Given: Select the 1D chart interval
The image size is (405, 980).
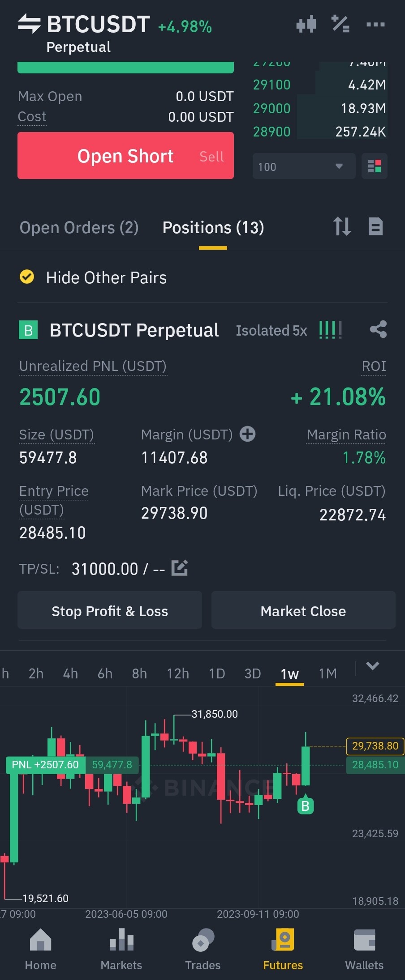Looking at the screenshot, I should click(x=217, y=673).
